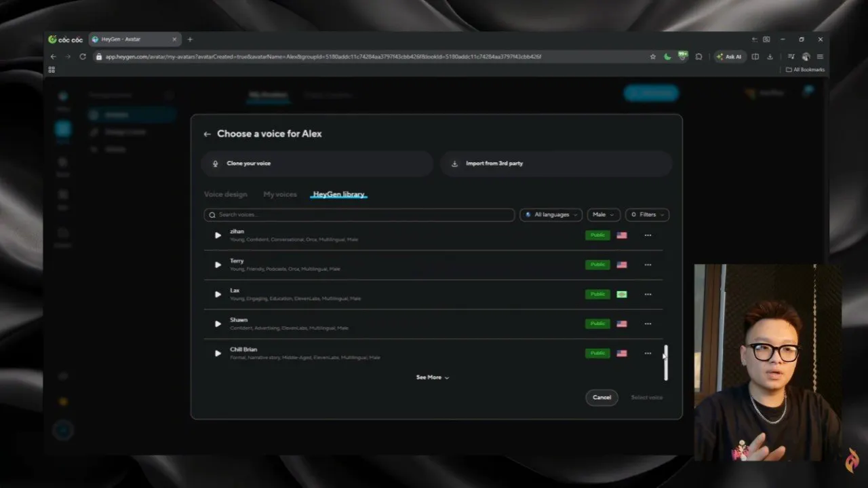
Task: Open the browser profile avatar
Action: pyautogui.click(x=806, y=57)
